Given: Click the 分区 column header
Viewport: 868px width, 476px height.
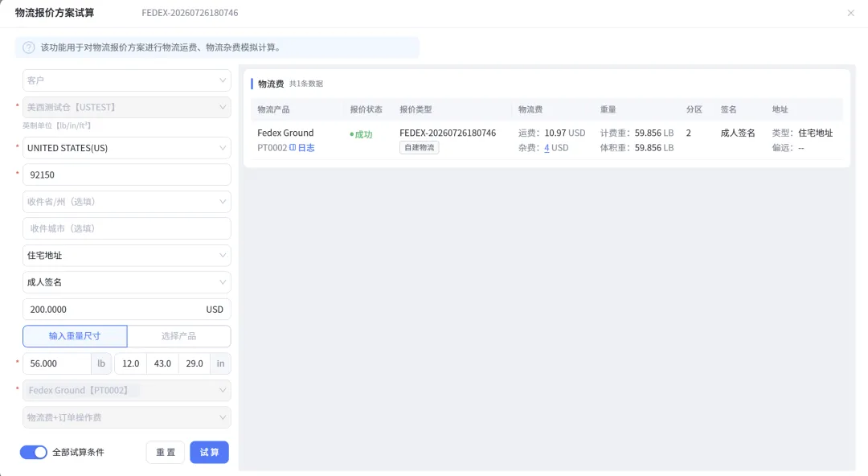Looking at the screenshot, I should point(694,109).
